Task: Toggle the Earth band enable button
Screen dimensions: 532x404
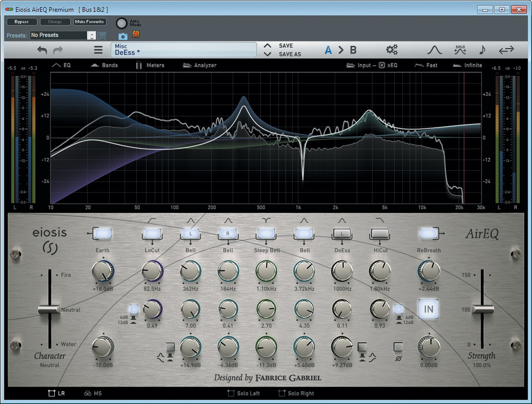Action: tap(103, 234)
